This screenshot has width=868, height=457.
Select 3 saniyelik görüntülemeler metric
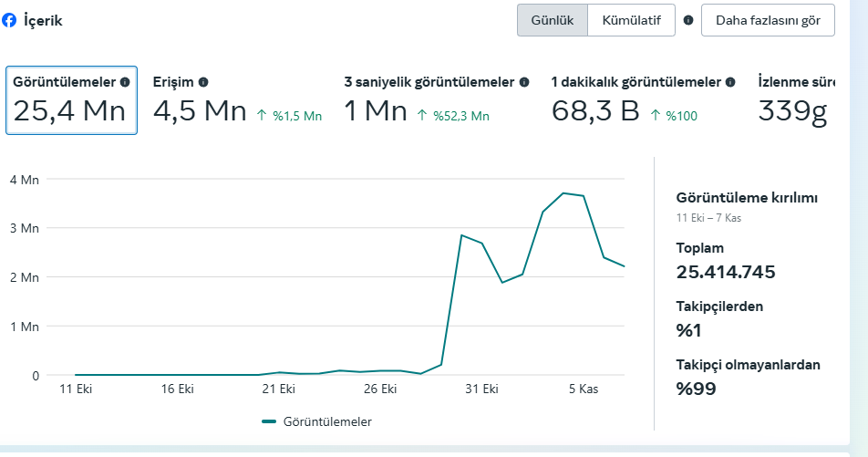(x=436, y=100)
